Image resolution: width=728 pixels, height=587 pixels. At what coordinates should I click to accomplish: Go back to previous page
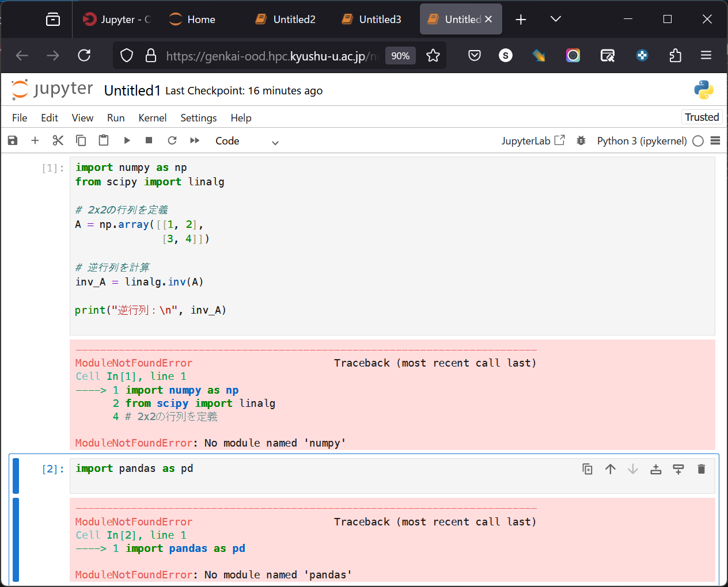point(22,55)
